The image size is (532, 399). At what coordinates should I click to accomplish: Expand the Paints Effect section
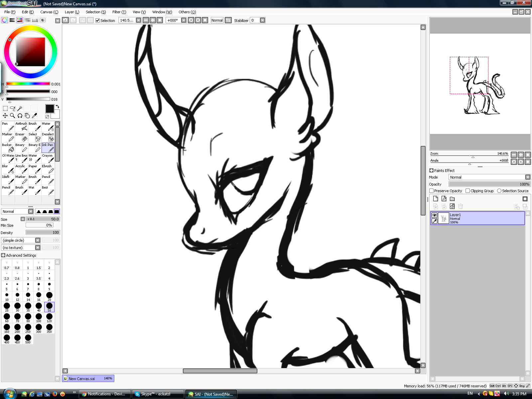[432, 171]
